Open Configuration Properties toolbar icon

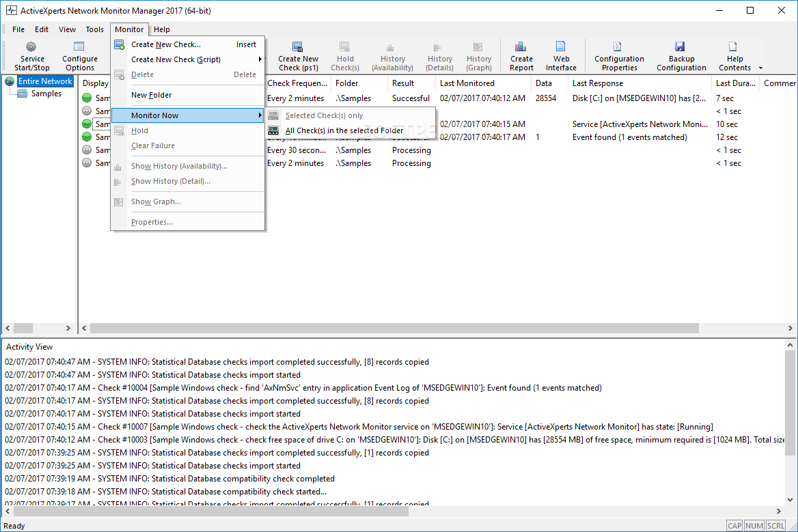point(618,47)
